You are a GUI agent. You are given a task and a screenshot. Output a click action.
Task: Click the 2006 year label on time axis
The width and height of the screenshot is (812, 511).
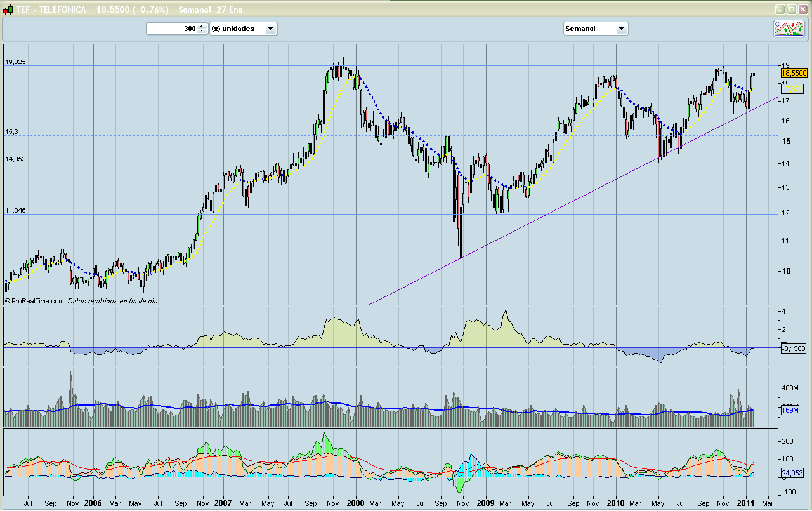(93, 503)
